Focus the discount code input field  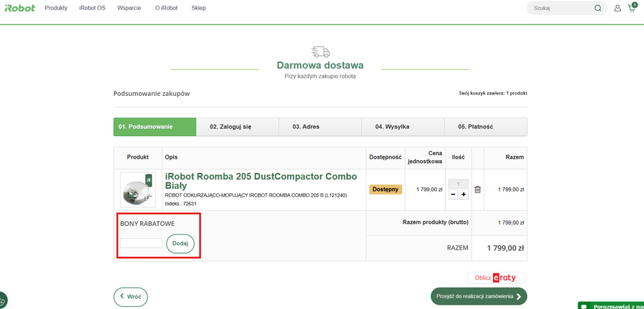click(x=141, y=243)
